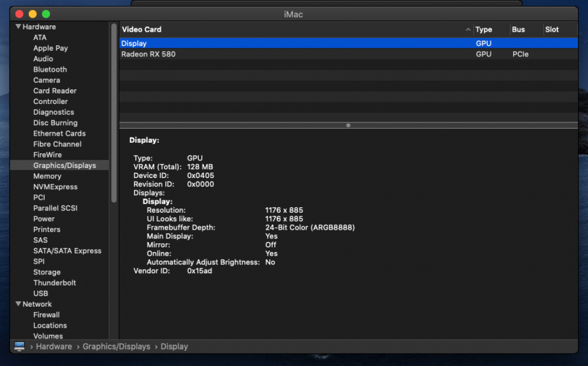
Task: Sort by the Type column header
Action: pyautogui.click(x=484, y=29)
